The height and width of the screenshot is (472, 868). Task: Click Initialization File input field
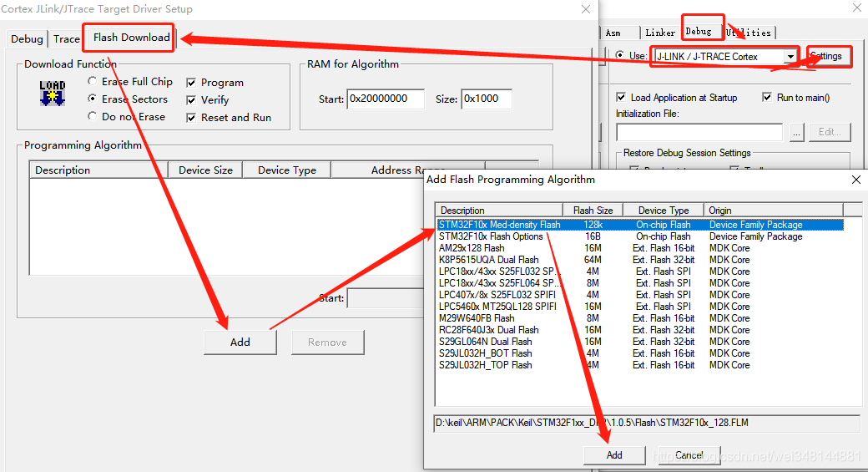tap(699, 132)
